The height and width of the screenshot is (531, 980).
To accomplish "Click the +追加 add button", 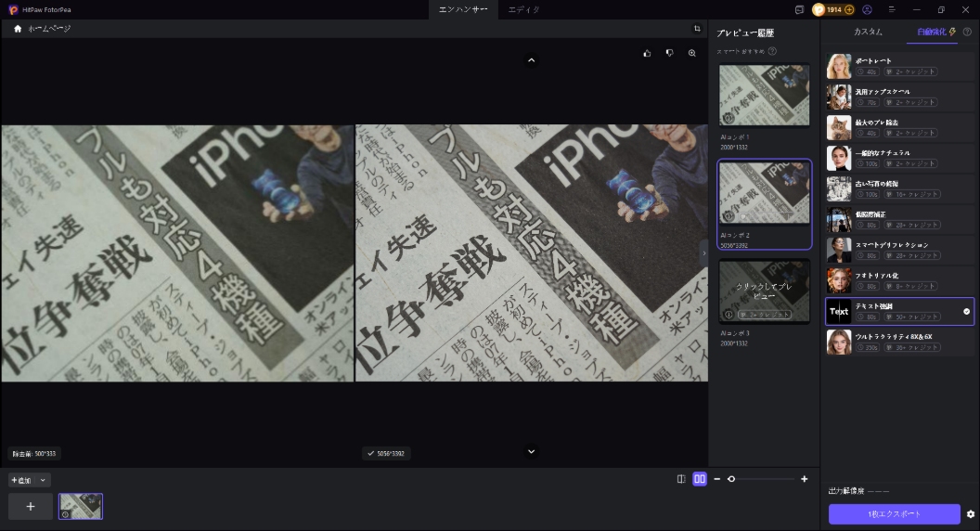I will point(21,480).
